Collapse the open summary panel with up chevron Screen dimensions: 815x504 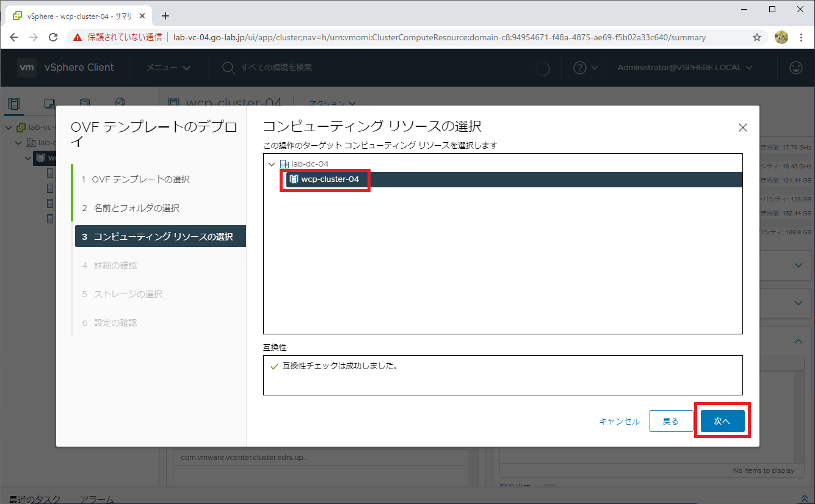click(799, 342)
